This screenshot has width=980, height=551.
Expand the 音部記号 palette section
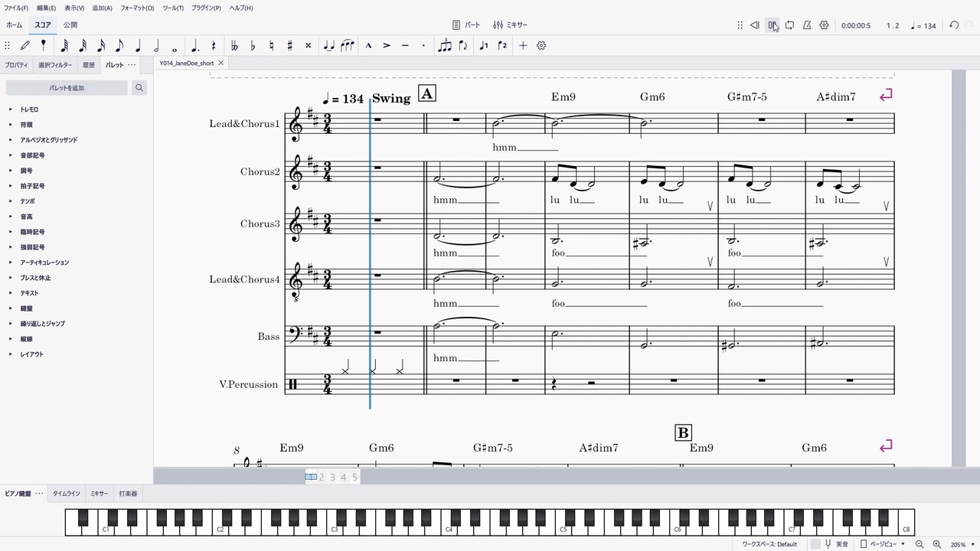(x=32, y=155)
